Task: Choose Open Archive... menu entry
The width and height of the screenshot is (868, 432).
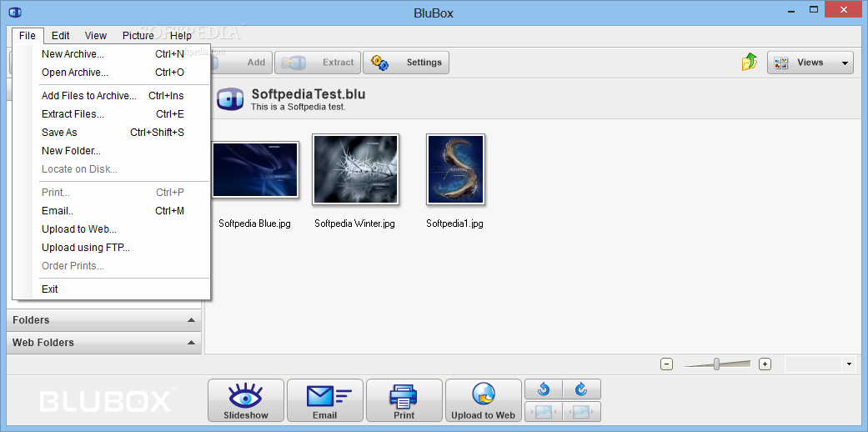Action: pos(113,72)
